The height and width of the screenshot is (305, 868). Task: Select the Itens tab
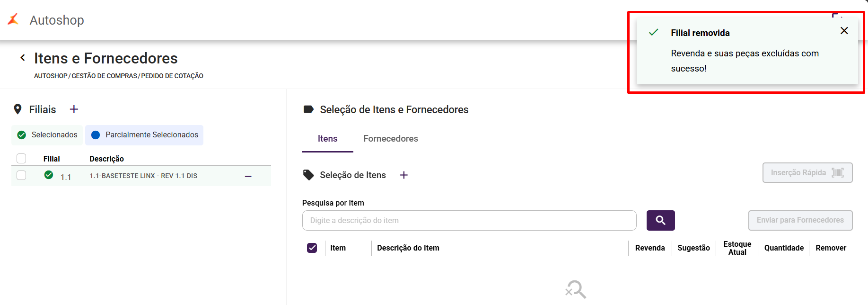click(x=327, y=139)
